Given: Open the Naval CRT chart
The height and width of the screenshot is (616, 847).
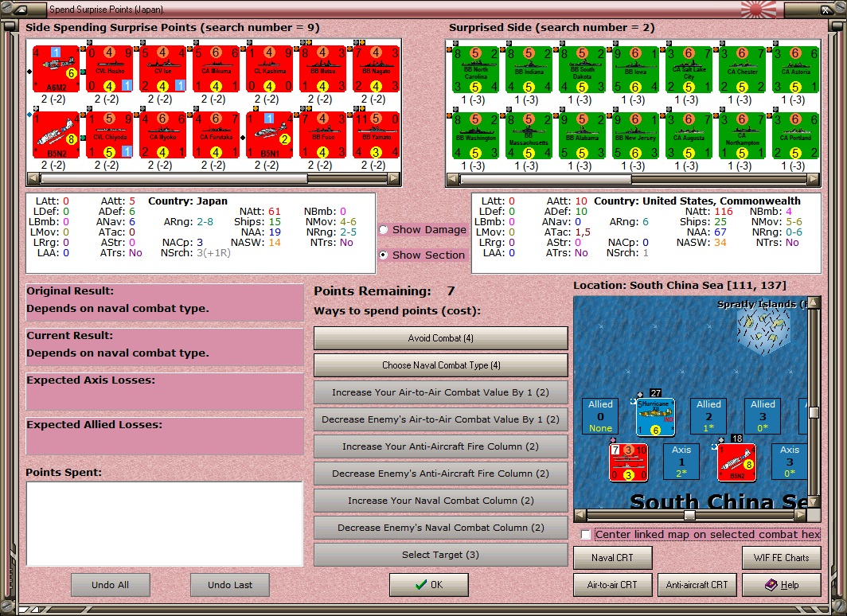Looking at the screenshot, I should (x=613, y=558).
